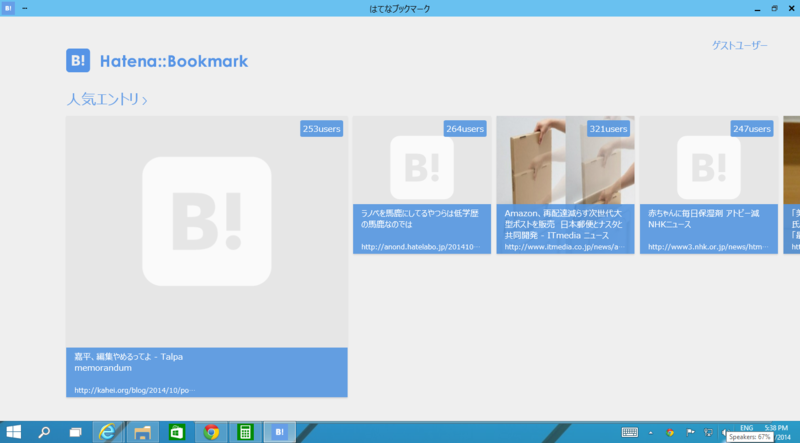
Task: Click the www3.nhk.or.jp URL text
Action: coord(708,247)
